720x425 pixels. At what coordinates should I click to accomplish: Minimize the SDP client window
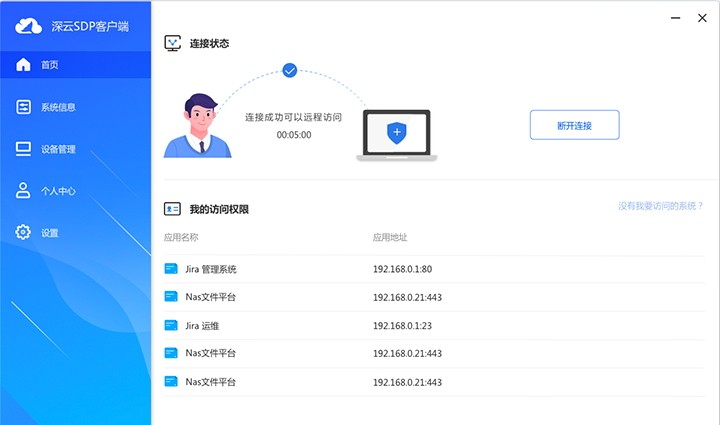(675, 18)
